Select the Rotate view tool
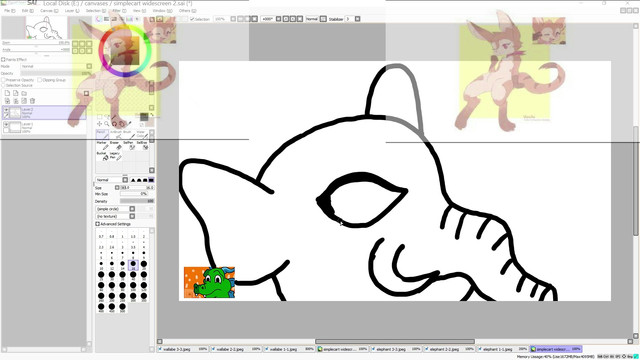Viewport: 640px width, 360px height. [114, 124]
